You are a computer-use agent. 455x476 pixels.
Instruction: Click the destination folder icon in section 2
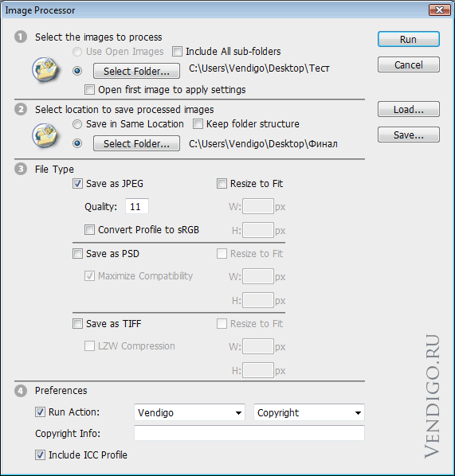[x=45, y=135]
